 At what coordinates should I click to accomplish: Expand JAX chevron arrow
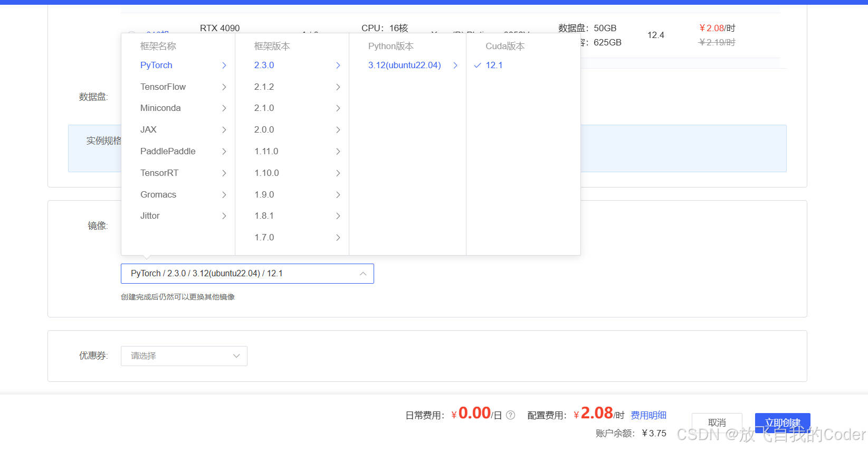coord(224,129)
